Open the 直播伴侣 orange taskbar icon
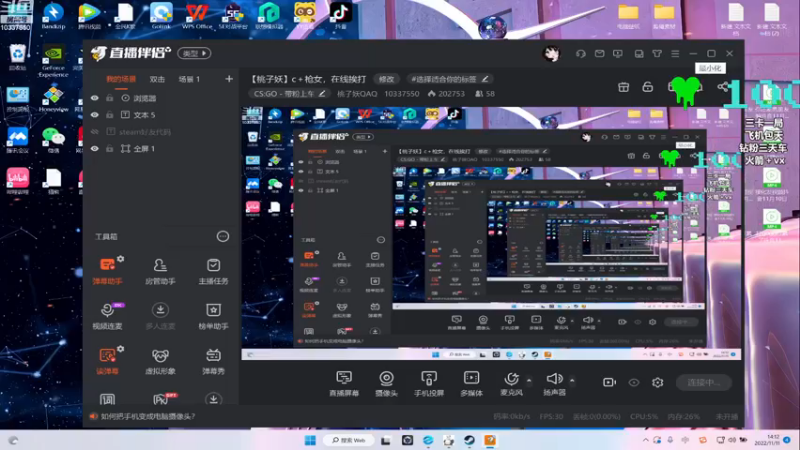The width and height of the screenshot is (800, 450). pos(490,440)
